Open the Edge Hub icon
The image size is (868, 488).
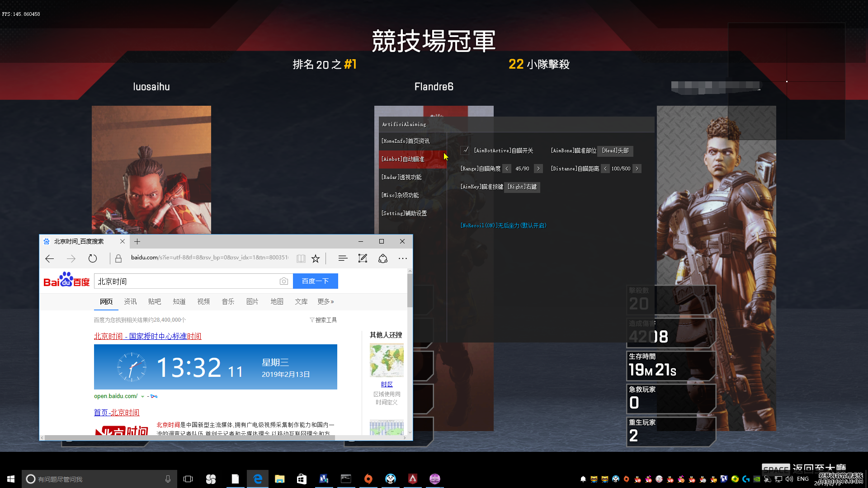(343, 258)
